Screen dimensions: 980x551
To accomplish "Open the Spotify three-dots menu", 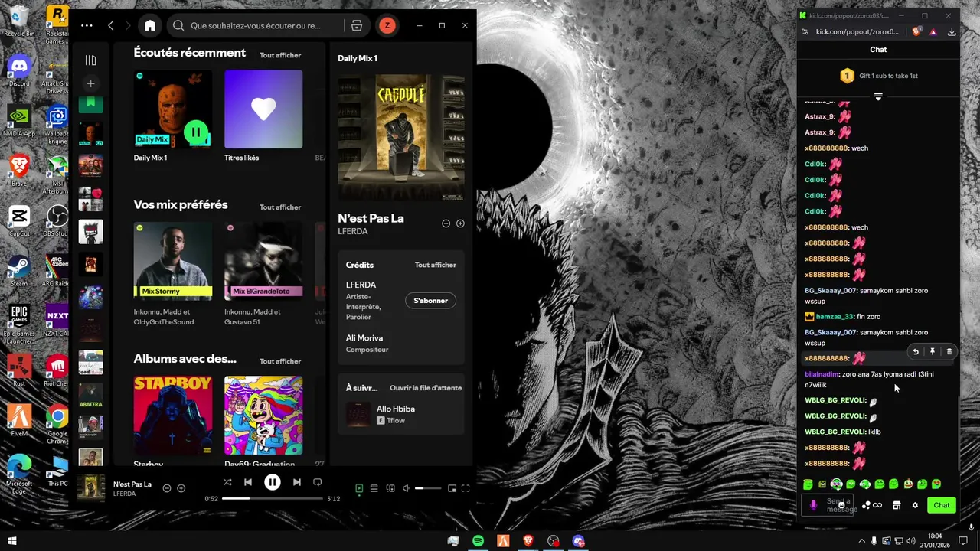I will 87,25.
